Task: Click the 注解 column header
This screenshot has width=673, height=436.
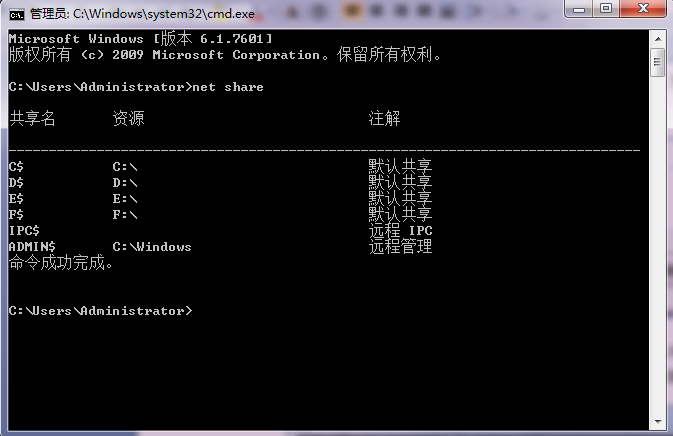Action: [x=385, y=118]
